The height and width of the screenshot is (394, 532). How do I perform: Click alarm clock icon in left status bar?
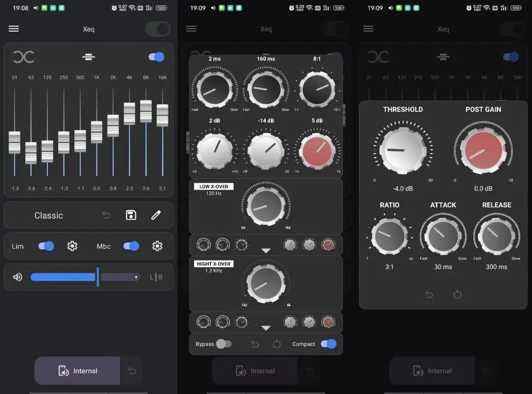(114, 8)
